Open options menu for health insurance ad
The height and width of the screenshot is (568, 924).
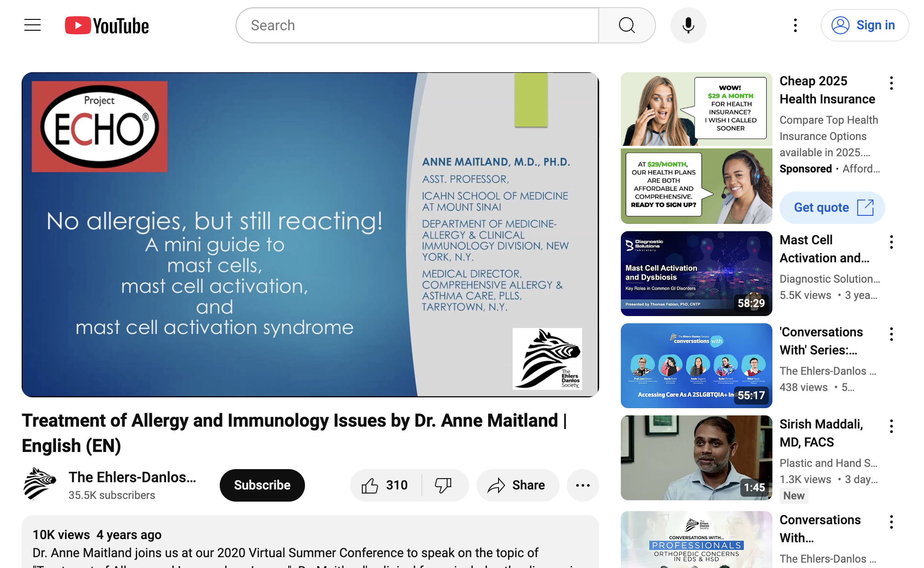coord(892,83)
